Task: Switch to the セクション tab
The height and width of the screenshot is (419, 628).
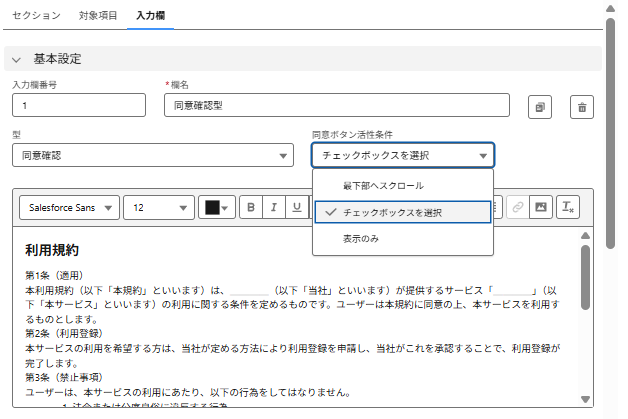Action: 36,16
